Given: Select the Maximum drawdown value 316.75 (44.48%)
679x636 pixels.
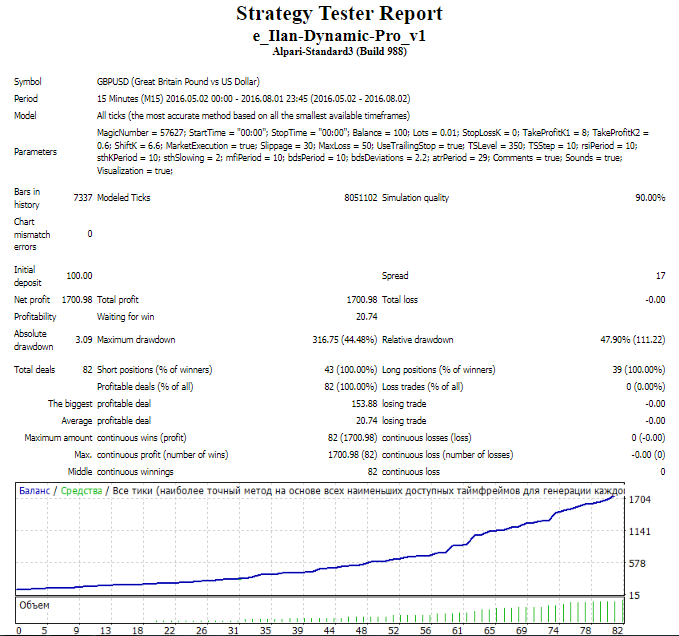Looking at the screenshot, I should pyautogui.click(x=345, y=339).
